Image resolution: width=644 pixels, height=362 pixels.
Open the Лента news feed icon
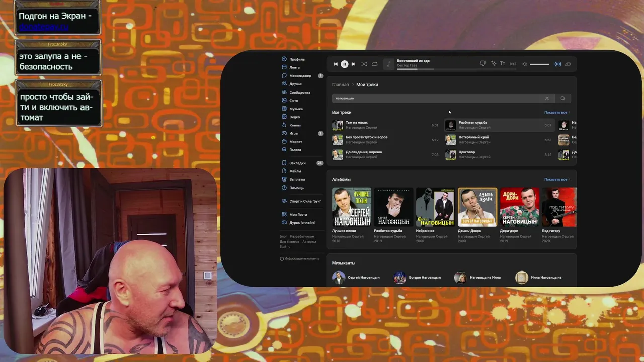point(284,67)
